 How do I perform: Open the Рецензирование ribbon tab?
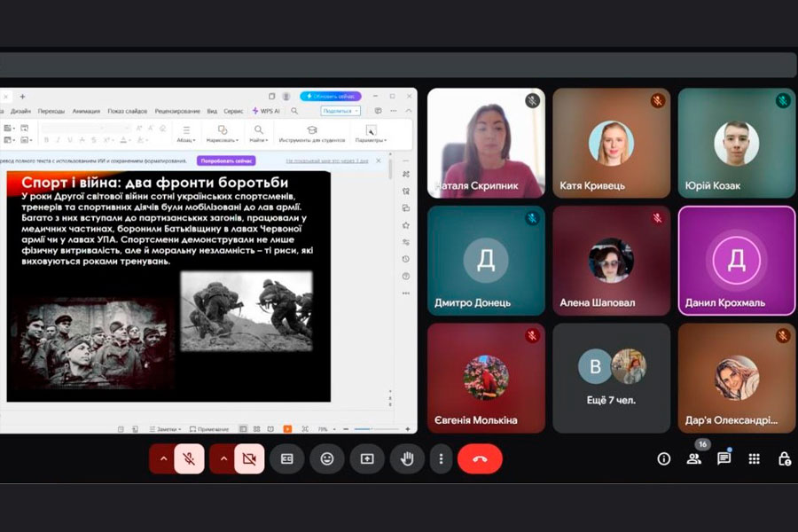(x=177, y=111)
